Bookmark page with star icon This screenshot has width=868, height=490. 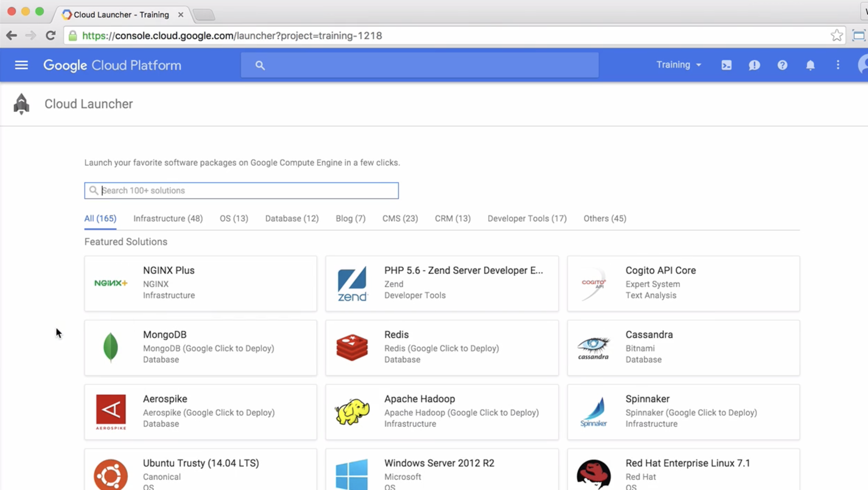pyautogui.click(x=837, y=35)
